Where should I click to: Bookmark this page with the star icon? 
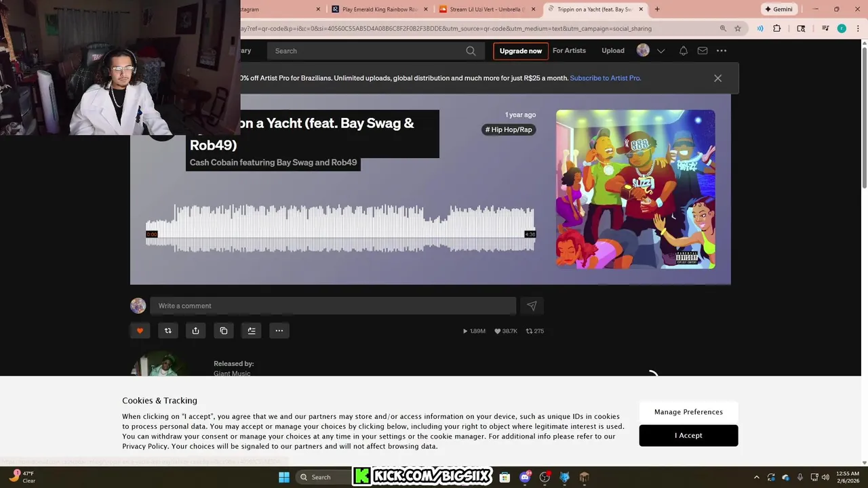738,28
